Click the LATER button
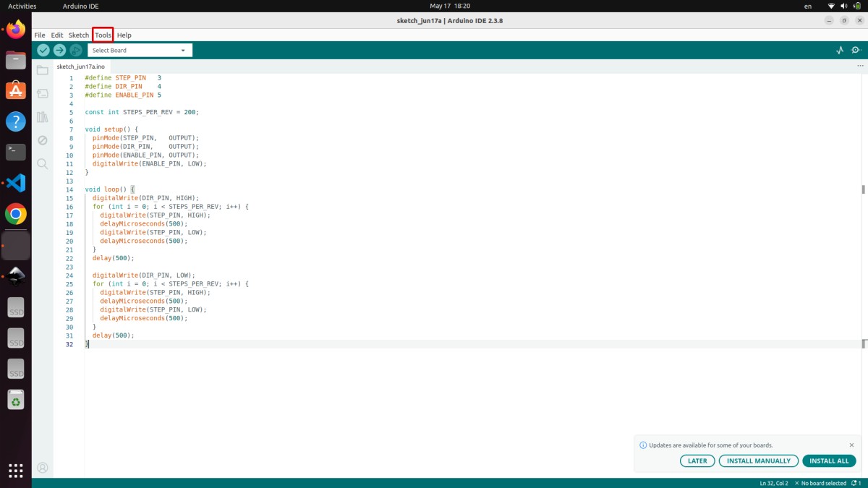 pos(697,461)
